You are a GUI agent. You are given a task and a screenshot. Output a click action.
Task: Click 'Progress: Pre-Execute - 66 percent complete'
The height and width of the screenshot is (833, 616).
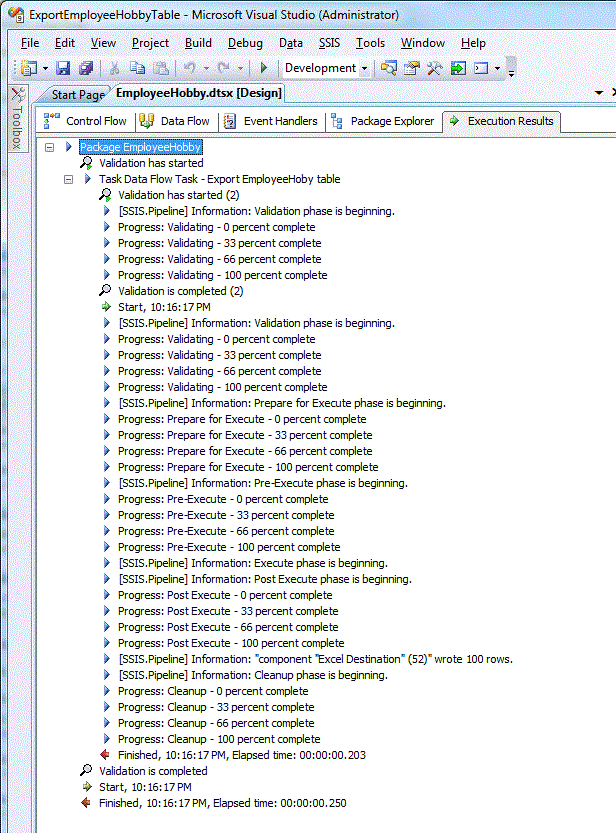(x=226, y=531)
